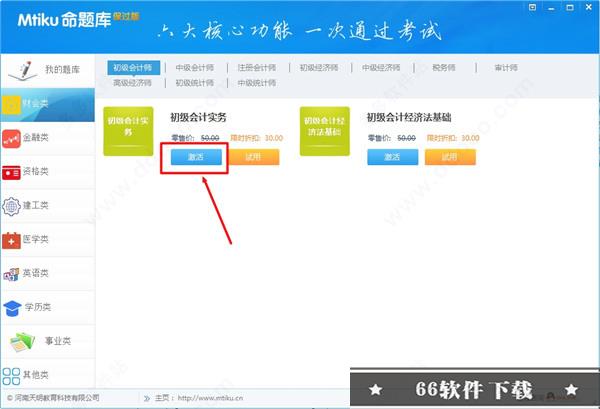Open the title bar menu icon
600x409 pixels.
click(532, 7)
